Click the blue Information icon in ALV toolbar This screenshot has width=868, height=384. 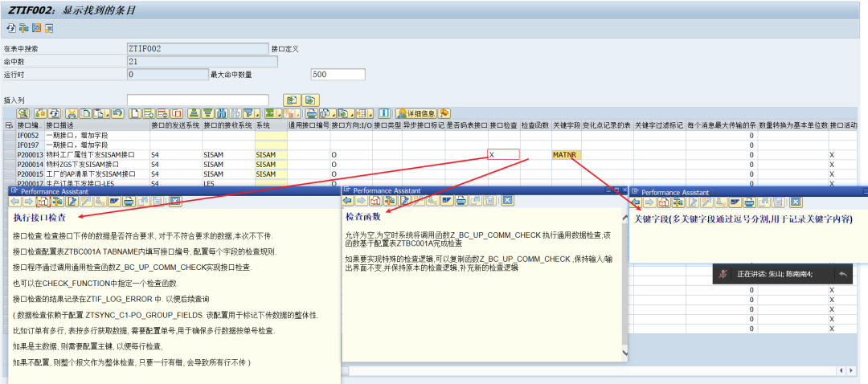click(x=383, y=113)
